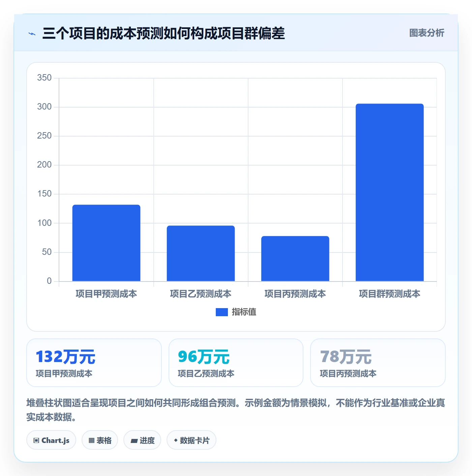The image size is (472, 476).
Task: Click the y-axis value 100
Action: [45, 223]
